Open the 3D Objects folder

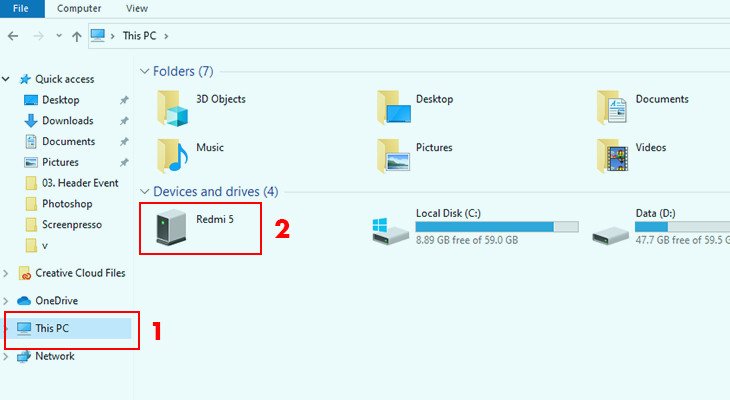click(x=173, y=108)
